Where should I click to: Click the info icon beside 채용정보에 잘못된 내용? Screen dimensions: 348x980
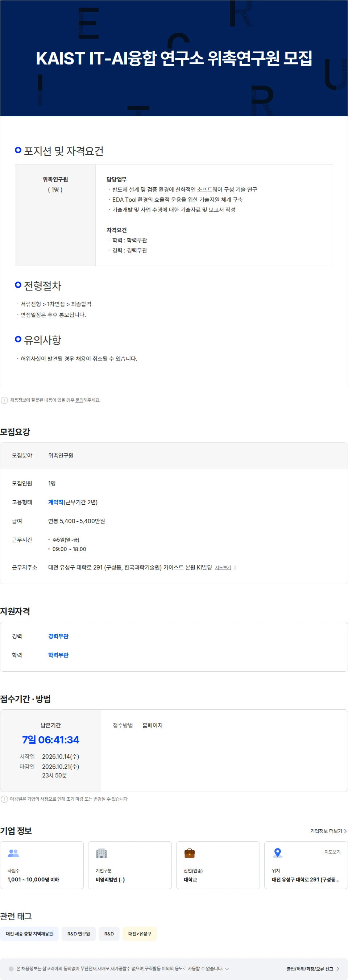[4, 400]
